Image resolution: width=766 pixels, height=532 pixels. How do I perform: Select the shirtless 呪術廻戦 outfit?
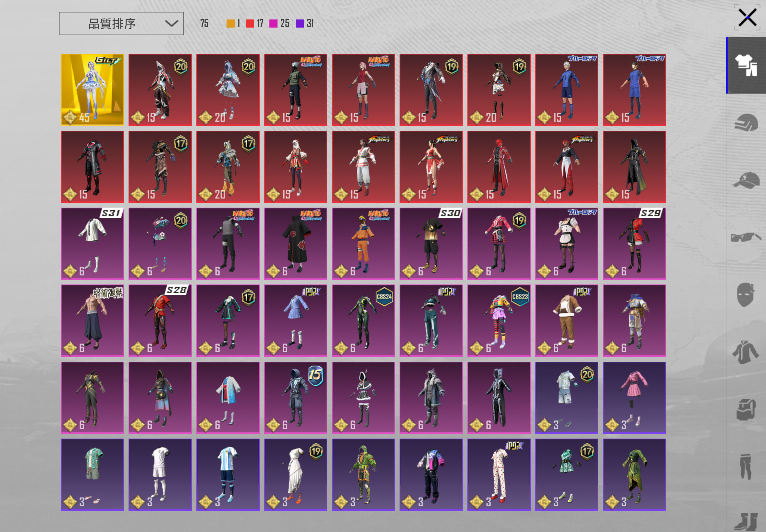point(93,321)
